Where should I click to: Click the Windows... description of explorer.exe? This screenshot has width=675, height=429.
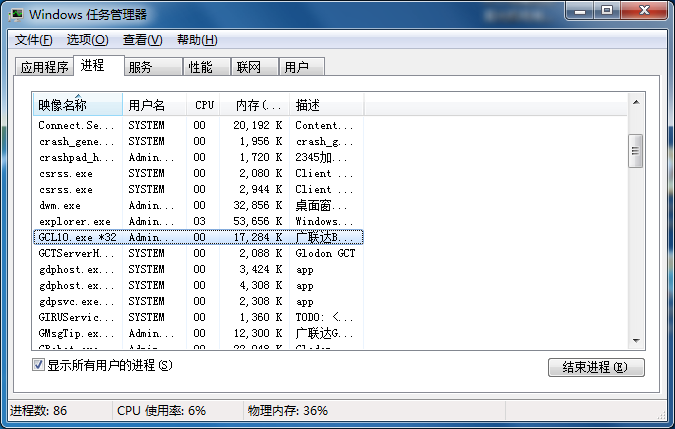[324, 221]
